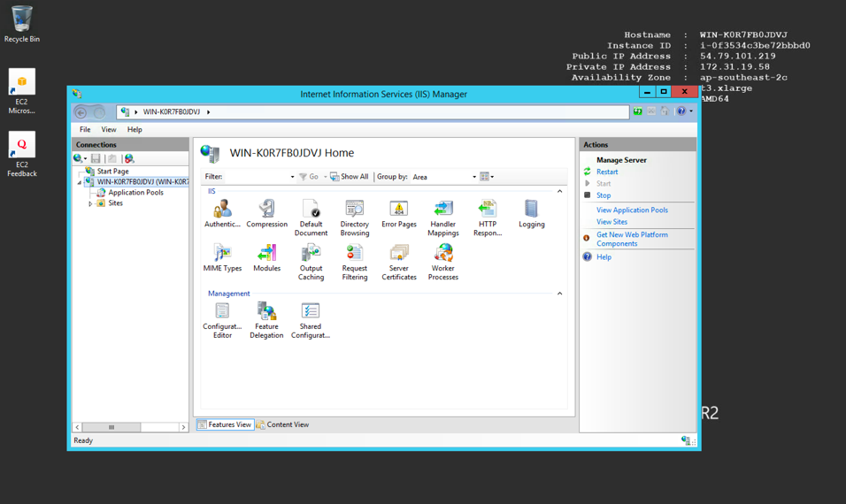This screenshot has width=846, height=504.
Task: Click the WIN-K0R7FB0JDVJ Home page heading
Action: (x=292, y=153)
